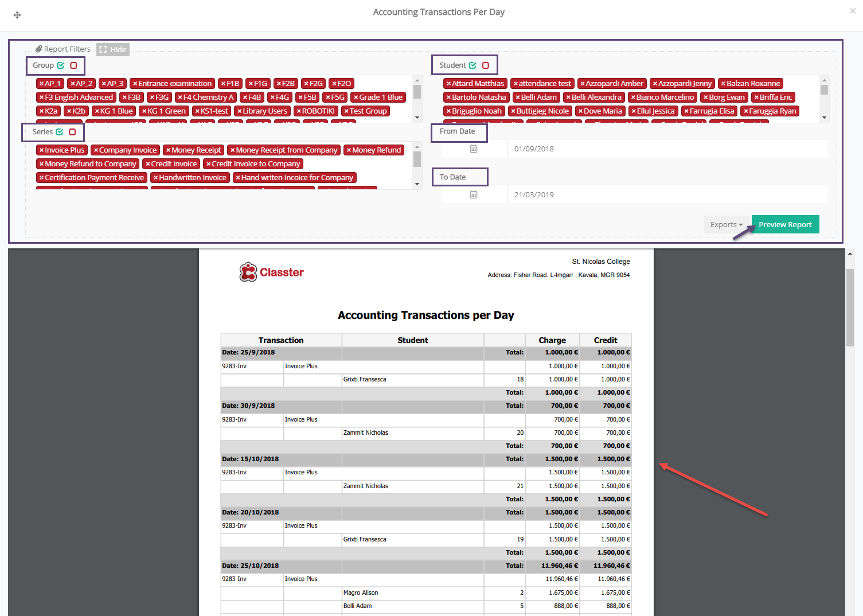This screenshot has width=863, height=616.
Task: Remove the KG 1 Green tag
Action: (145, 111)
